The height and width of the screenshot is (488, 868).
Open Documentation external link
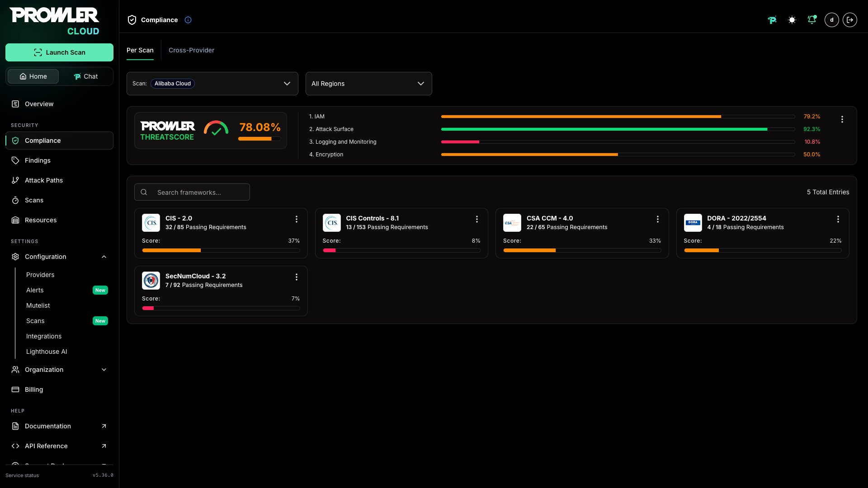click(x=59, y=426)
